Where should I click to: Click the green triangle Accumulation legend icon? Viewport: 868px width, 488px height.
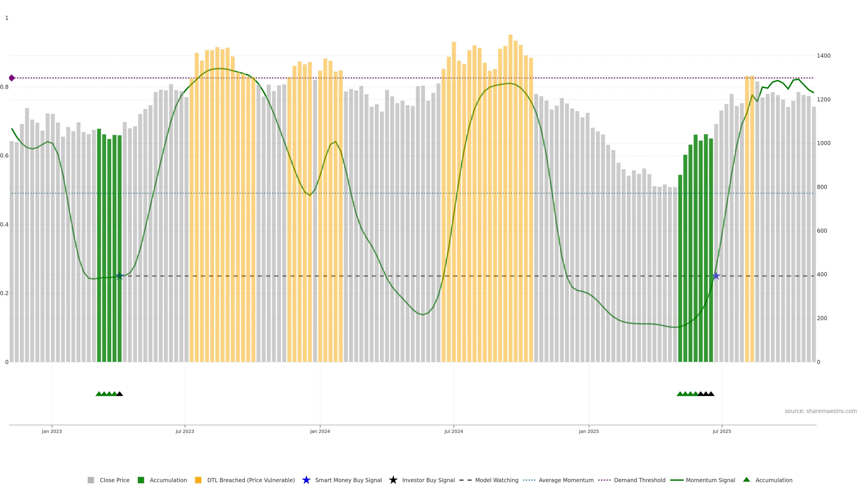(x=746, y=480)
